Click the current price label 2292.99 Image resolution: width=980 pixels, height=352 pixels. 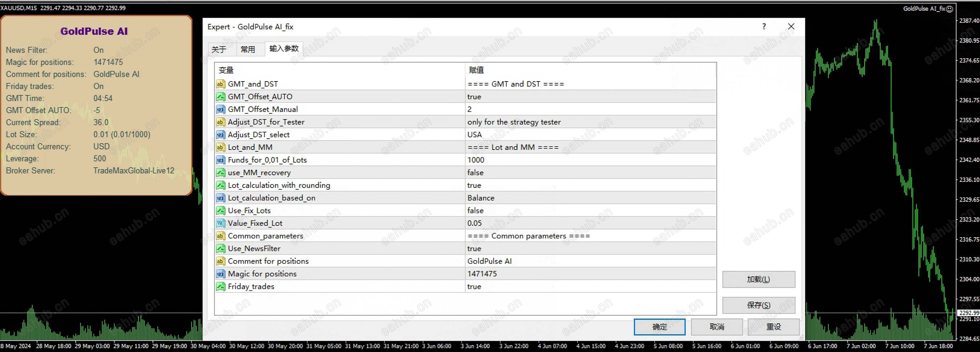[x=968, y=313]
